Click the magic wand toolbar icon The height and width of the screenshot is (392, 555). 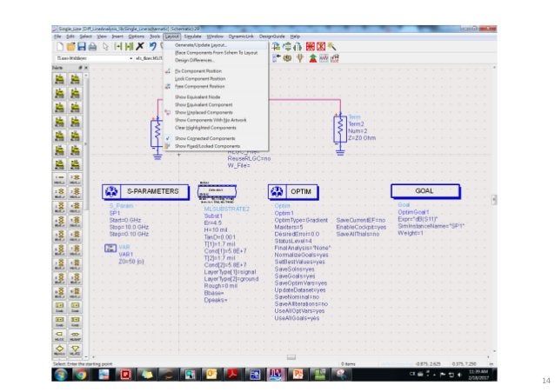(332, 46)
